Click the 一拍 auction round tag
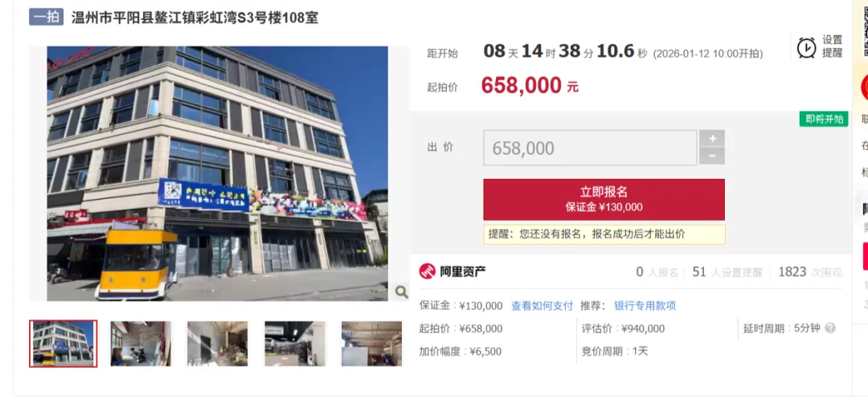The width and height of the screenshot is (868, 403). (47, 17)
